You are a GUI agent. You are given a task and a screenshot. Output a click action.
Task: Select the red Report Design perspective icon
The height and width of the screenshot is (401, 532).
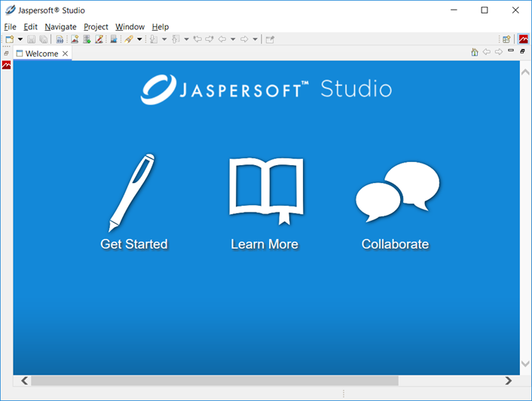523,39
